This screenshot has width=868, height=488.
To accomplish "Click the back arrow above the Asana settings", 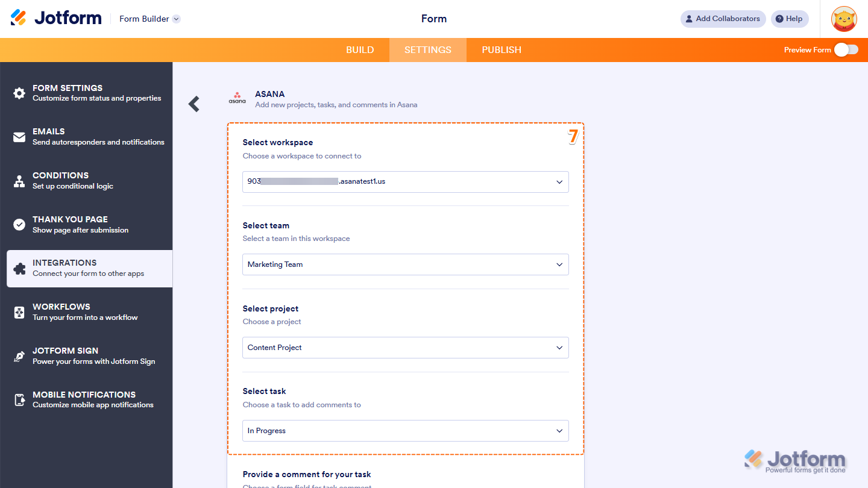I will [194, 104].
